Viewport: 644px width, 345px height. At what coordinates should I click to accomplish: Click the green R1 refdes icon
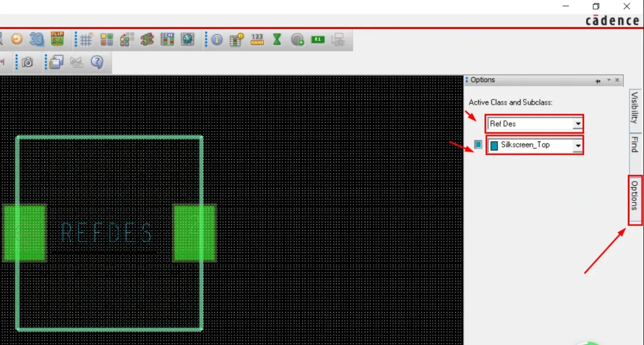(x=318, y=39)
